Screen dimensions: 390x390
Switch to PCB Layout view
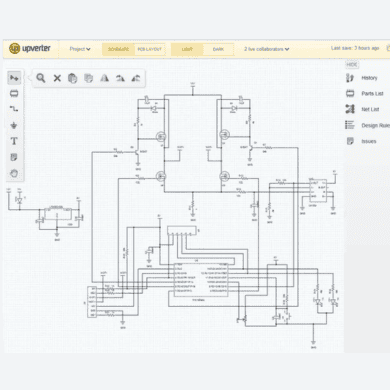(150, 49)
